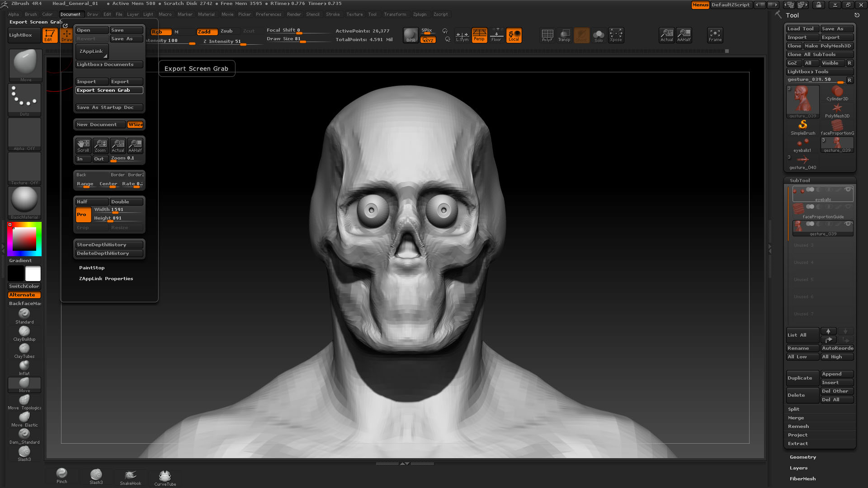Enable the Transp transparency icon
This screenshot has width=868, height=488.
pyautogui.click(x=564, y=35)
